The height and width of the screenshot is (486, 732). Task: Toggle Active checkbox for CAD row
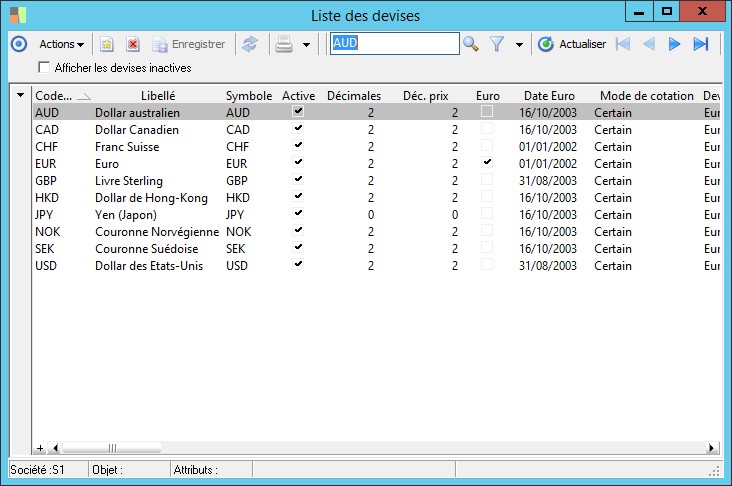point(298,128)
